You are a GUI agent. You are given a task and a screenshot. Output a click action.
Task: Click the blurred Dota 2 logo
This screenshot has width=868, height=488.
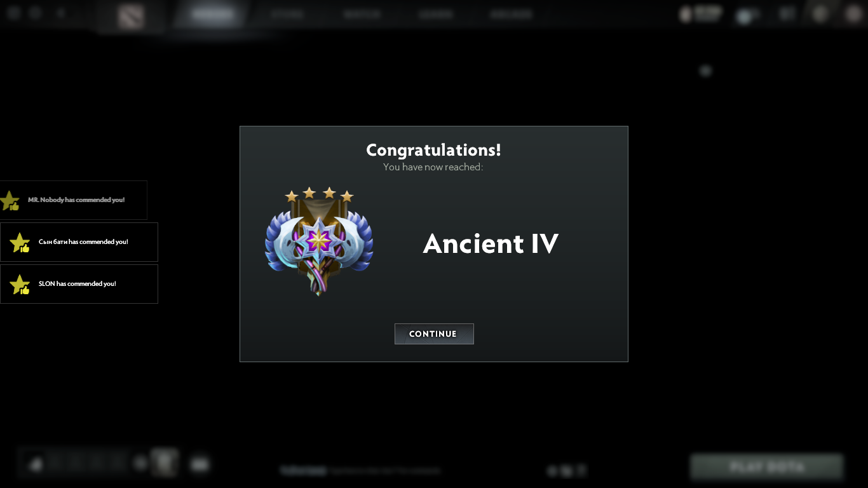[x=131, y=17]
